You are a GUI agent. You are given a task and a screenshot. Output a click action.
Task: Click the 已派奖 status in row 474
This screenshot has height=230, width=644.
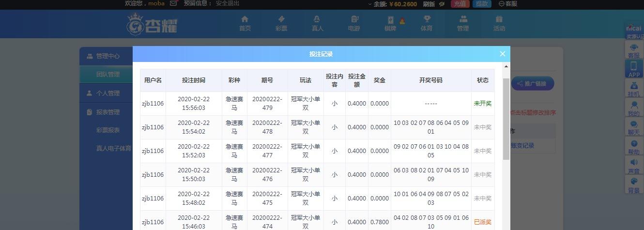coord(483,222)
